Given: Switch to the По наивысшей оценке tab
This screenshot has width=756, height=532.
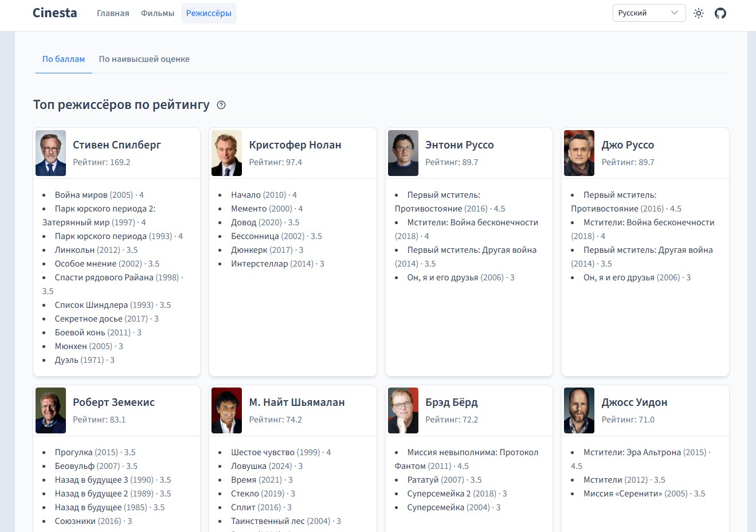Looking at the screenshot, I should [144, 59].
